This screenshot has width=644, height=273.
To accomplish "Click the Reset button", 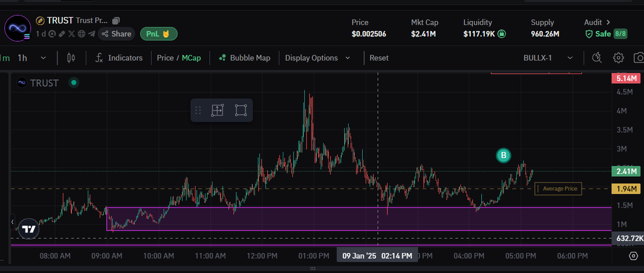I will coord(379,58).
